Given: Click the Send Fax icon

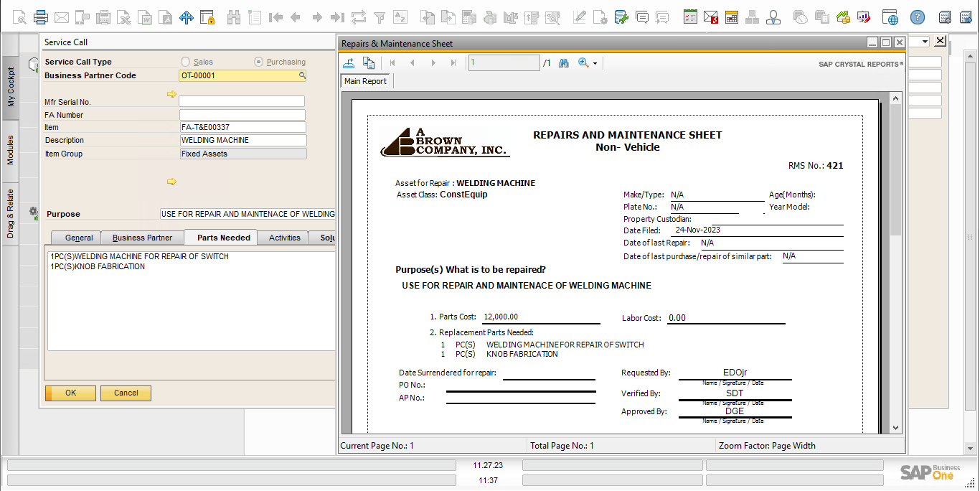Looking at the screenshot, I should coord(103,17).
